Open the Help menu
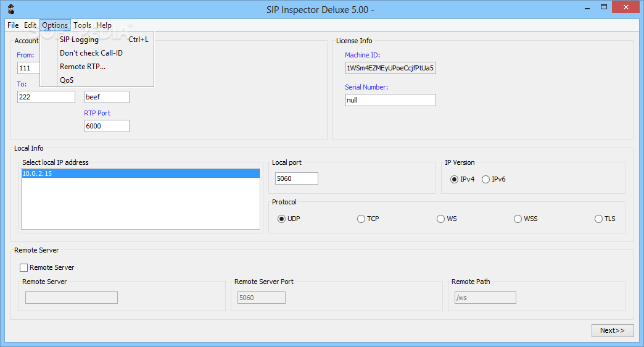 coord(104,25)
